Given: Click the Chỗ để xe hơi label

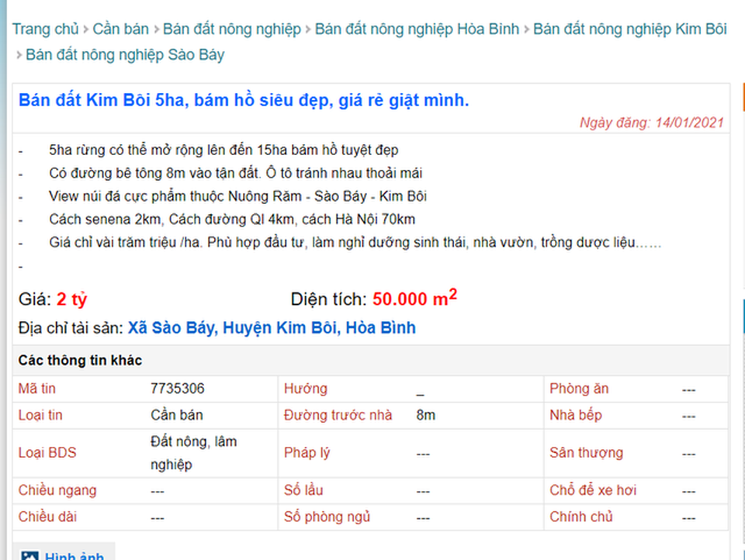Looking at the screenshot, I should [592, 490].
